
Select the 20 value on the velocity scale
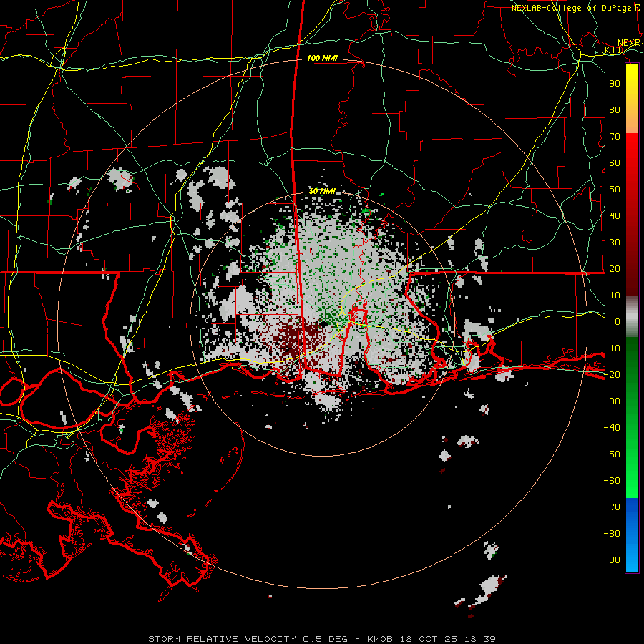pos(615,268)
